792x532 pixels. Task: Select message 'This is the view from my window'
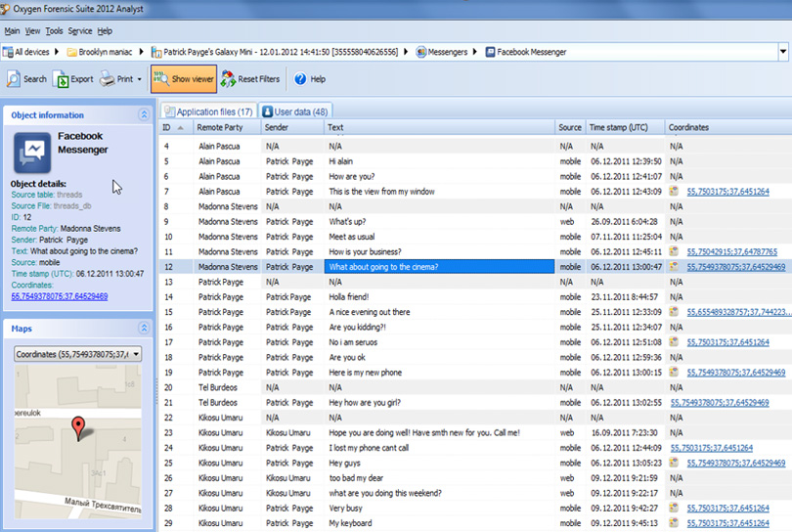[x=382, y=192]
